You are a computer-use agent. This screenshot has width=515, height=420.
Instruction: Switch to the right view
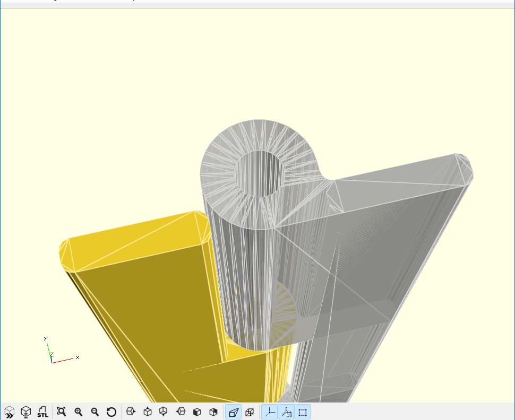pos(130,412)
